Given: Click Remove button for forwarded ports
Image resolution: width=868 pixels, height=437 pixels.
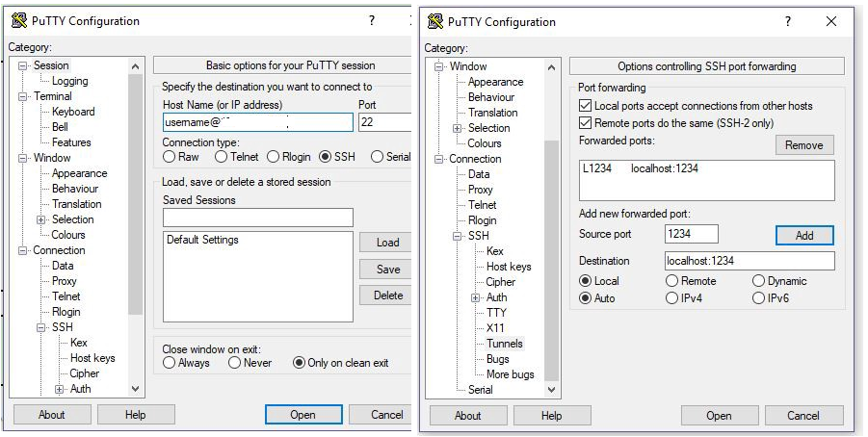Looking at the screenshot, I should pyautogui.click(x=804, y=145).
